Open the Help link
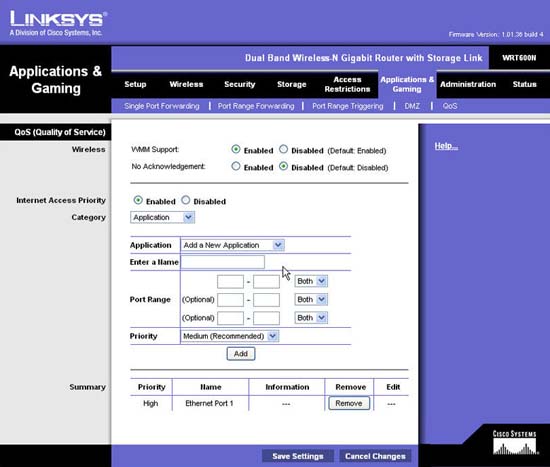This screenshot has width=550, height=467. click(x=446, y=146)
